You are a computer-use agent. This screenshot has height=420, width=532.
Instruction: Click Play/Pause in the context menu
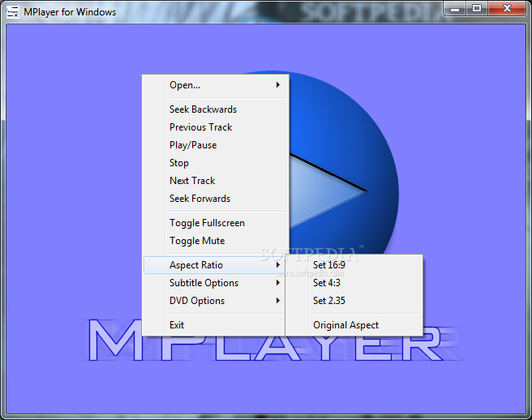[216, 145]
